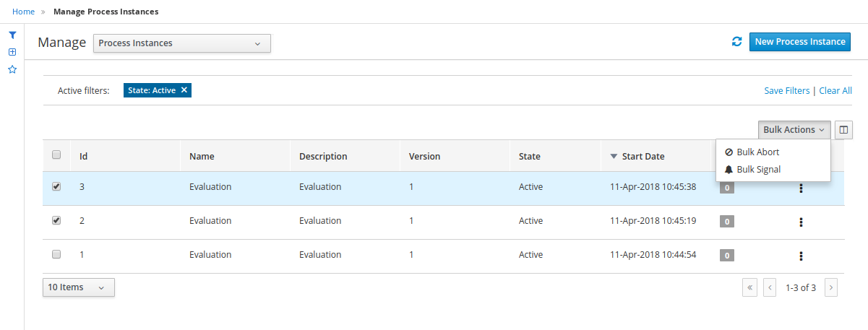Click the Save Filters link
Image resolution: width=868 pixels, height=330 pixels.
coord(786,91)
